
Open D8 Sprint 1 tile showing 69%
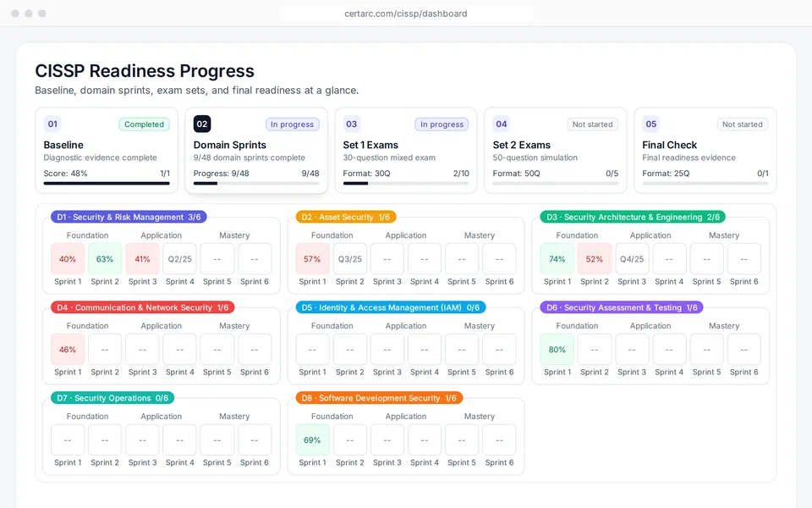[x=312, y=440]
